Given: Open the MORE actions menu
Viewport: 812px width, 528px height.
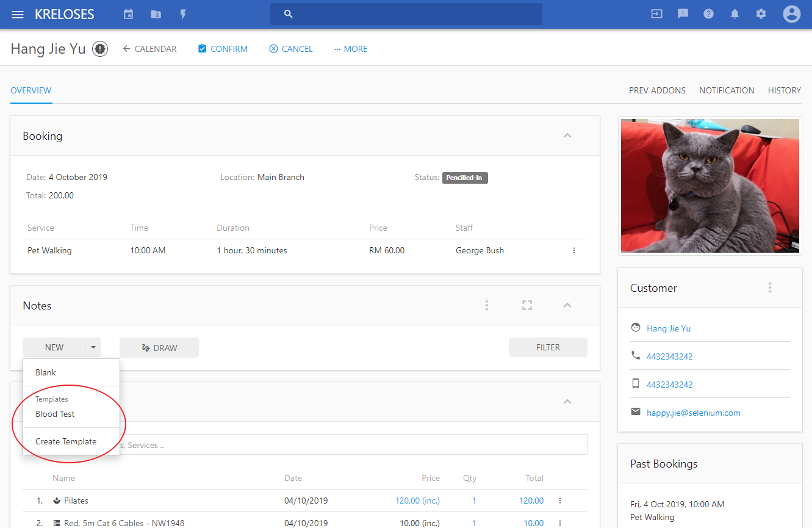Looking at the screenshot, I should (x=351, y=49).
